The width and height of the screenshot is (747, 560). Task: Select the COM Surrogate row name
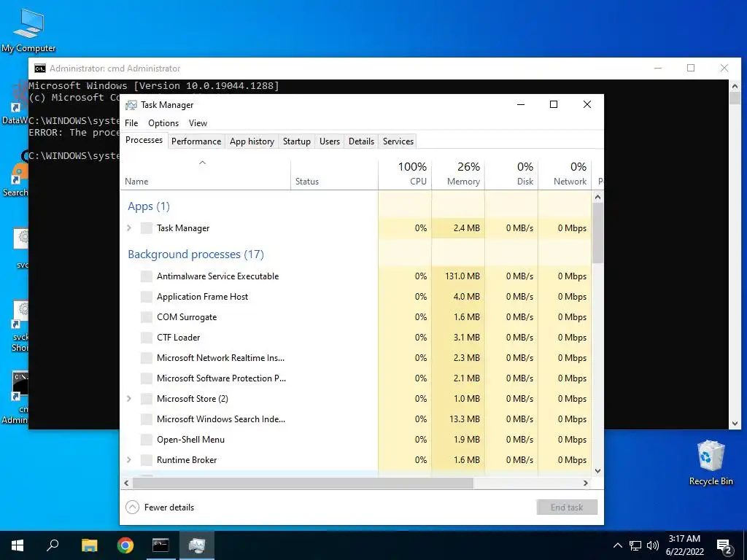tap(187, 317)
